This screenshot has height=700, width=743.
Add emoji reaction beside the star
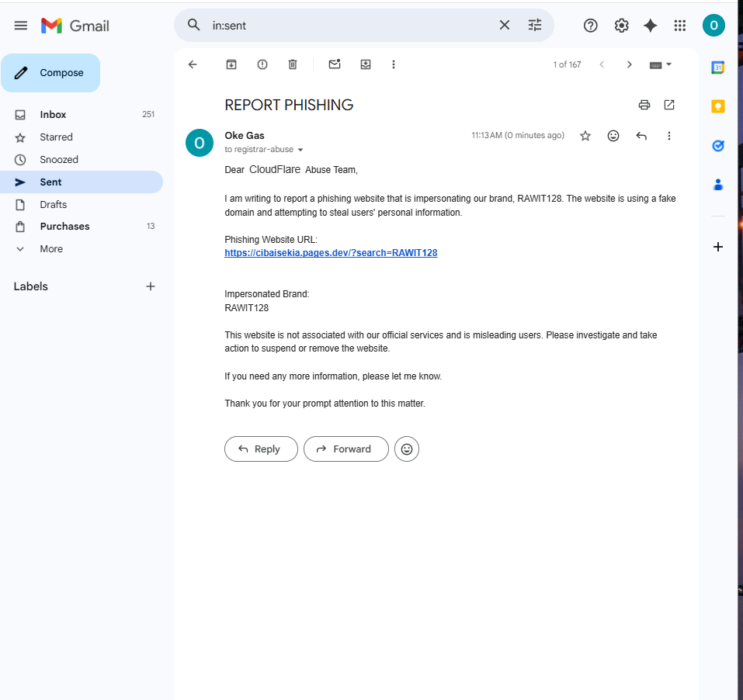(613, 136)
